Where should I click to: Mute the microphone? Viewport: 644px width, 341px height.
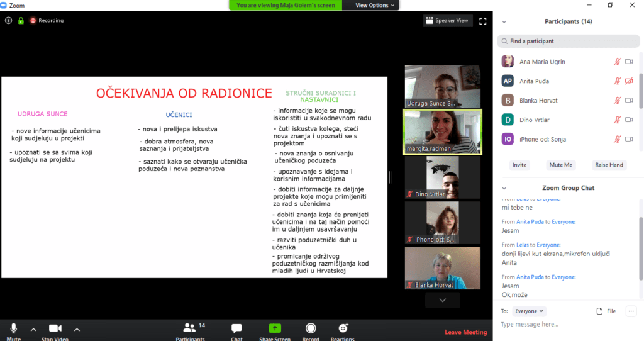pyautogui.click(x=14, y=331)
